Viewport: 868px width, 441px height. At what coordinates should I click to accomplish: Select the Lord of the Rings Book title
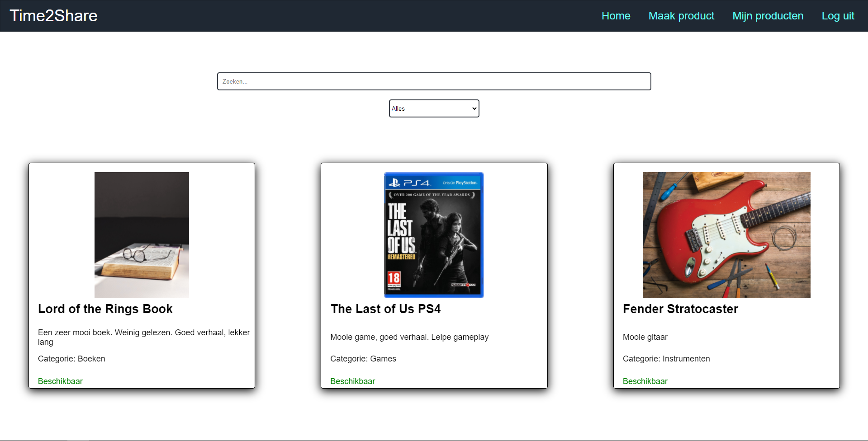105,309
